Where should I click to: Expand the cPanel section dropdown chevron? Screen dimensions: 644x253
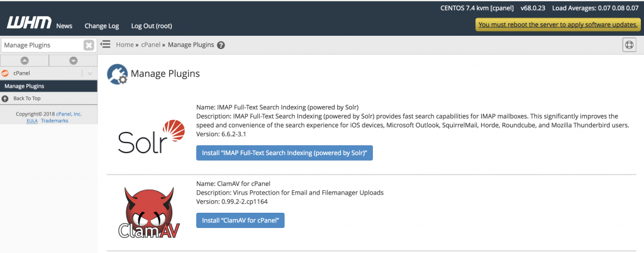90,73
